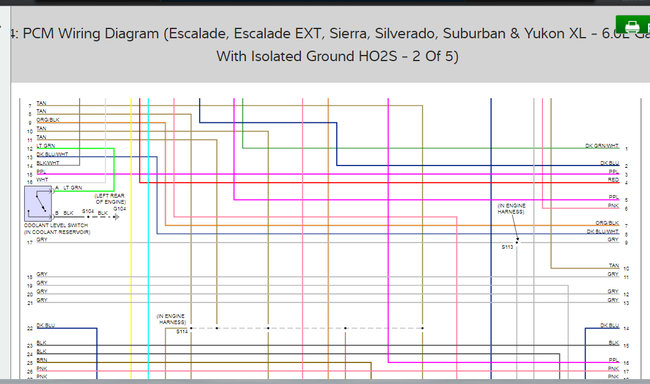Click the DK BLU/WHT label at left pin 13
650x384 pixels.
pos(52,154)
